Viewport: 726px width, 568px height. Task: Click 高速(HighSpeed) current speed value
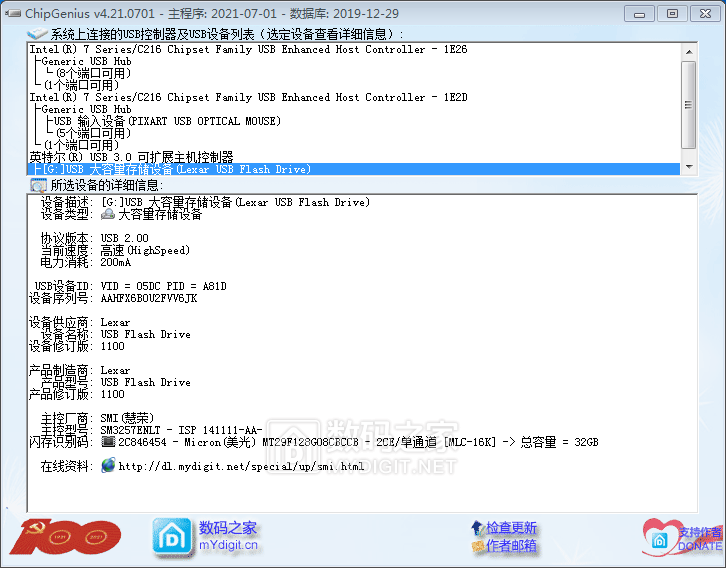click(145, 250)
